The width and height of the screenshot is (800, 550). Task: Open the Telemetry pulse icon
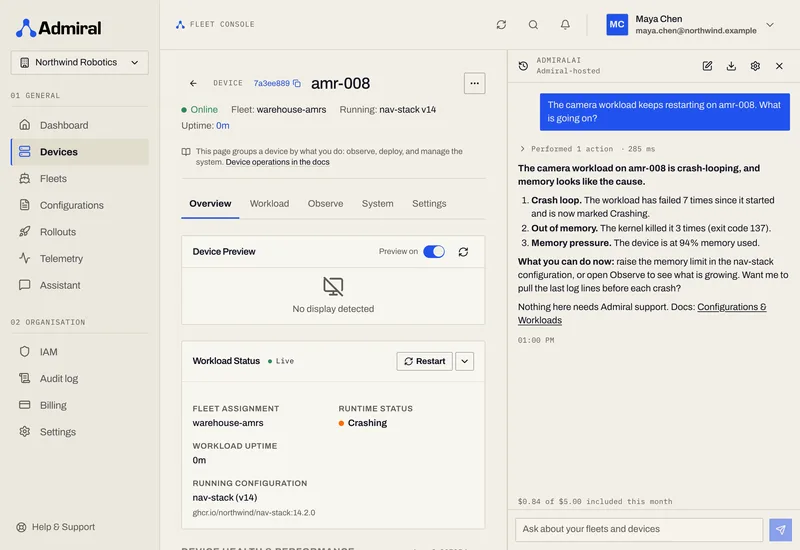(x=24, y=258)
